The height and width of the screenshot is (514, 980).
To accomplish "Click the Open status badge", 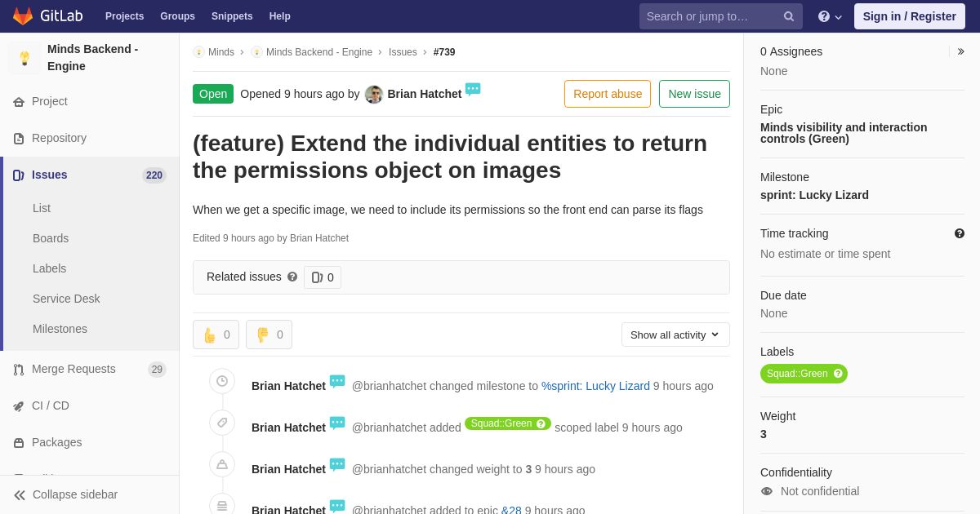I will (213, 94).
